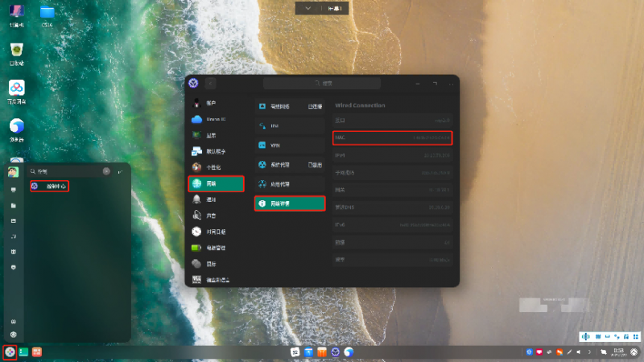
Task: Click the Control Center logo icon
Action: (x=193, y=83)
